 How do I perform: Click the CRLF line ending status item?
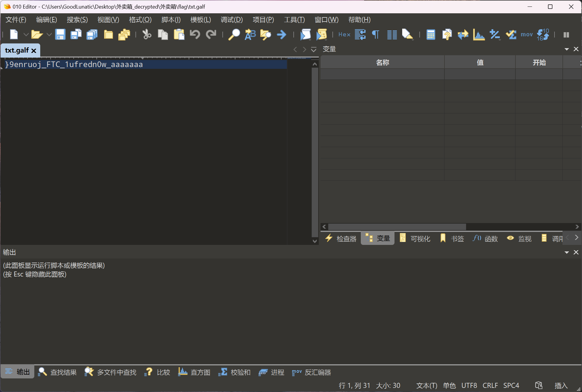490,386
